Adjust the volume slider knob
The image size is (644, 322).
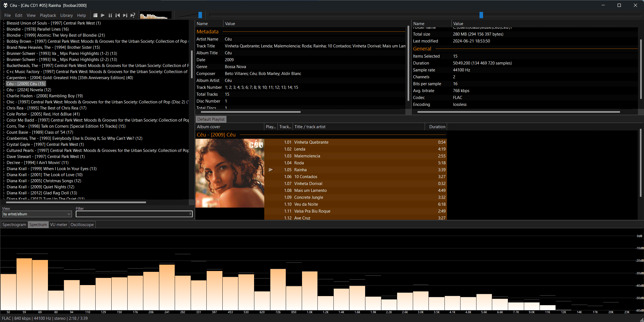point(200,15)
